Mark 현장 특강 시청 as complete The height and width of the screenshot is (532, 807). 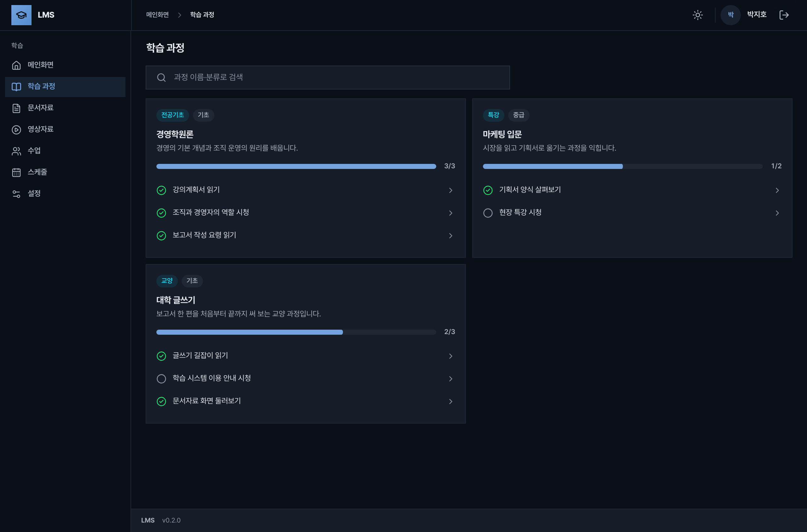point(488,213)
